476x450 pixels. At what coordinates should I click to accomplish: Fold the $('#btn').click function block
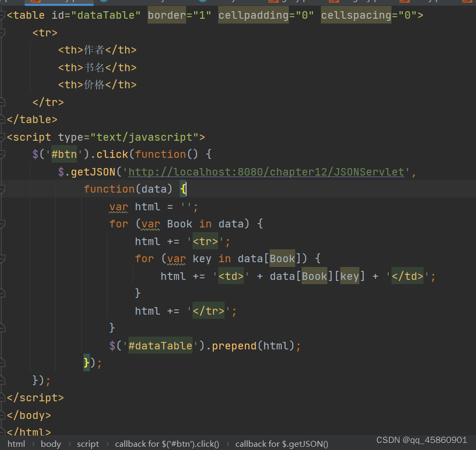pos(2,154)
